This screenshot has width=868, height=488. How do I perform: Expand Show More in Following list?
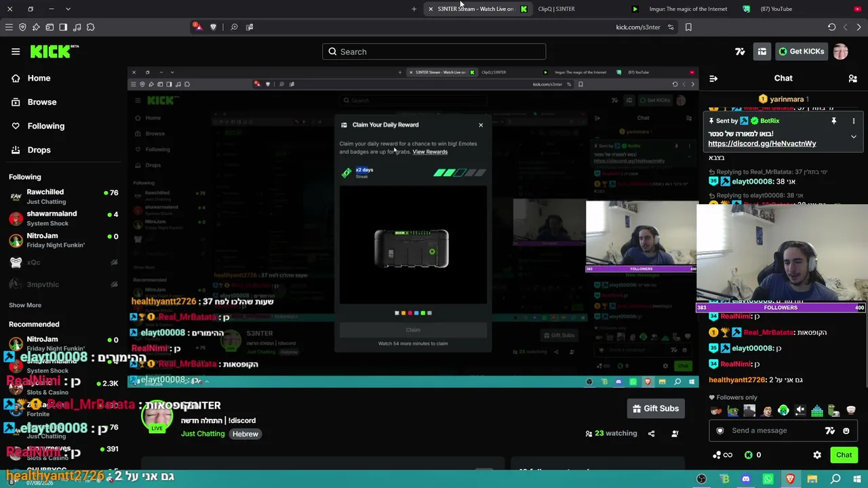pos(25,306)
